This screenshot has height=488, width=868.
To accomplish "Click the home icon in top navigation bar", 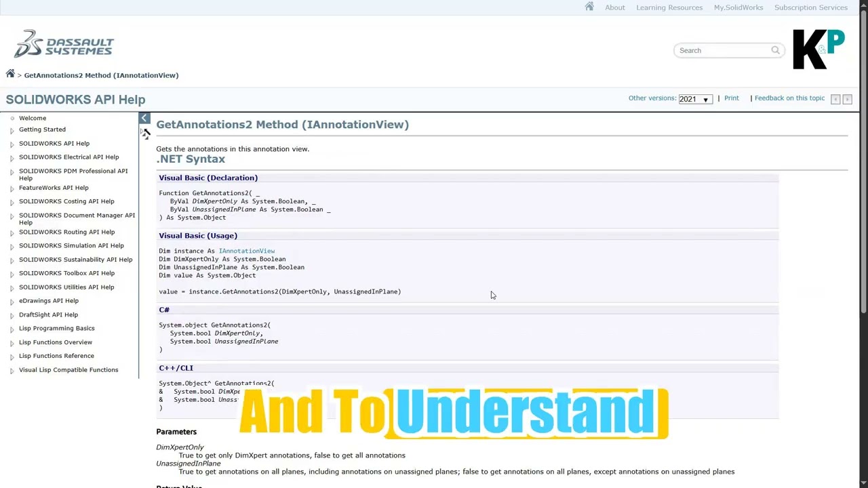I will coord(589,7).
